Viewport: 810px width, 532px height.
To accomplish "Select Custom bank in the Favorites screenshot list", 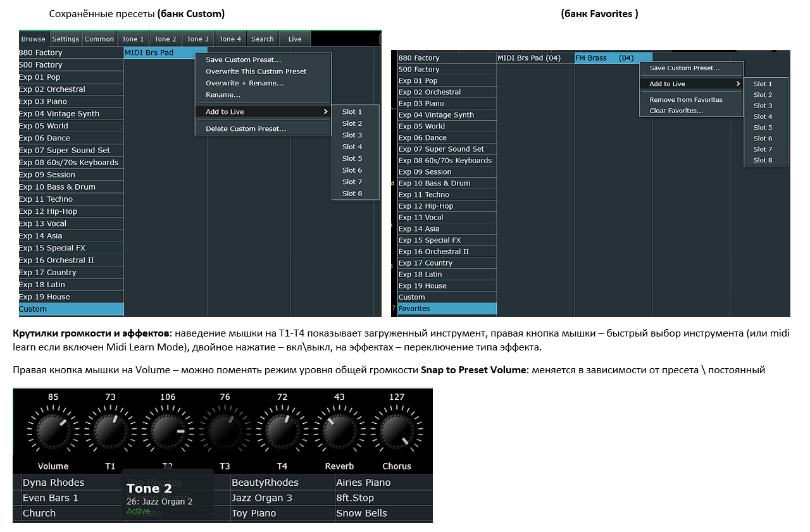I will [447, 297].
